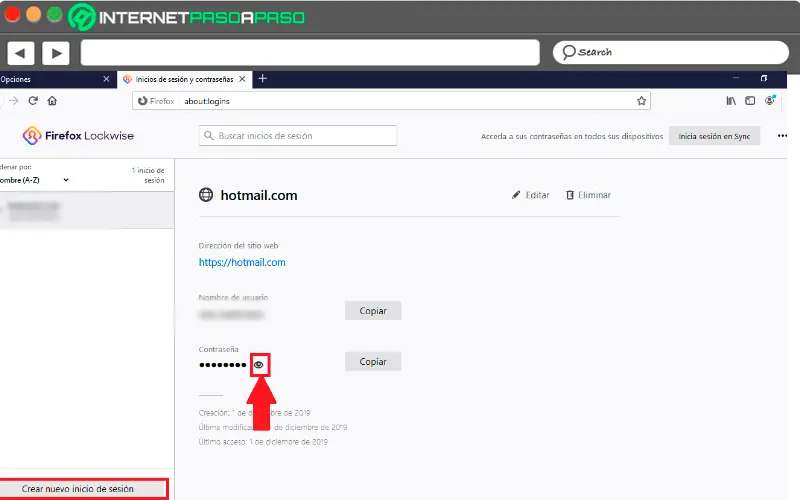Click the outer browser back arrow button
The width and height of the screenshot is (800, 500).
click(21, 53)
